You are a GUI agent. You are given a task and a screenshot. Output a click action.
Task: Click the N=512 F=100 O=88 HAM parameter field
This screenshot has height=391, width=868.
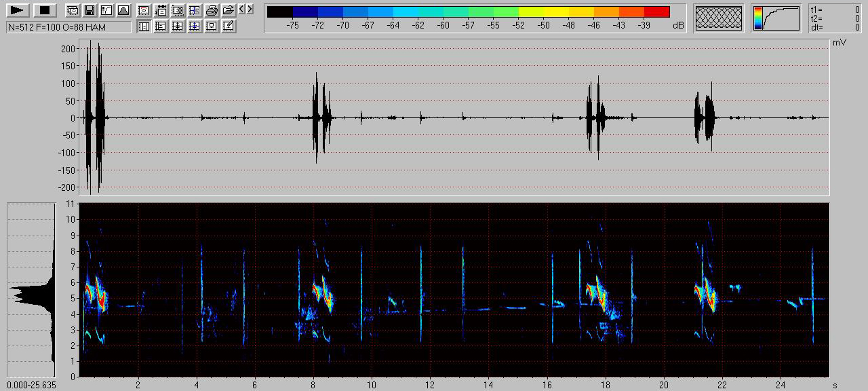click(x=68, y=27)
